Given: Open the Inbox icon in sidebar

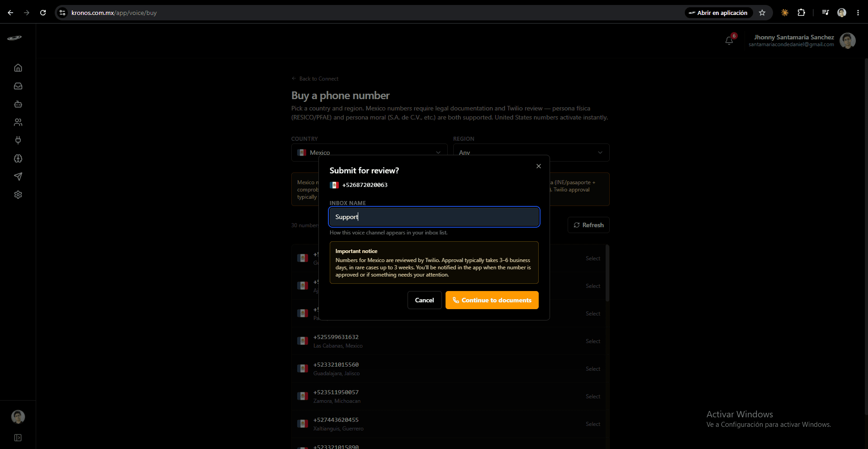Looking at the screenshot, I should point(18,86).
